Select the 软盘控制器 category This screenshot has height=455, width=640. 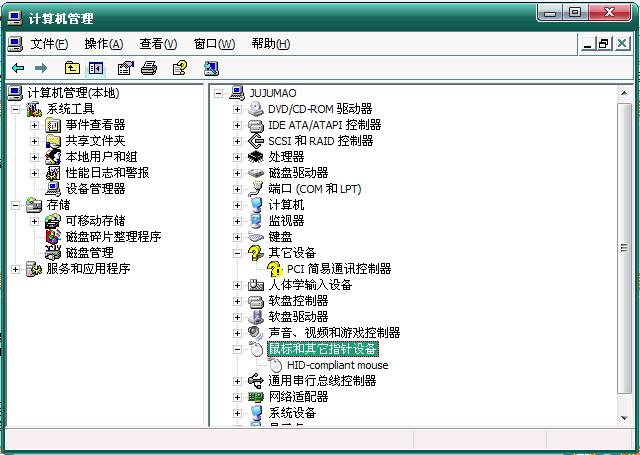coord(298,301)
